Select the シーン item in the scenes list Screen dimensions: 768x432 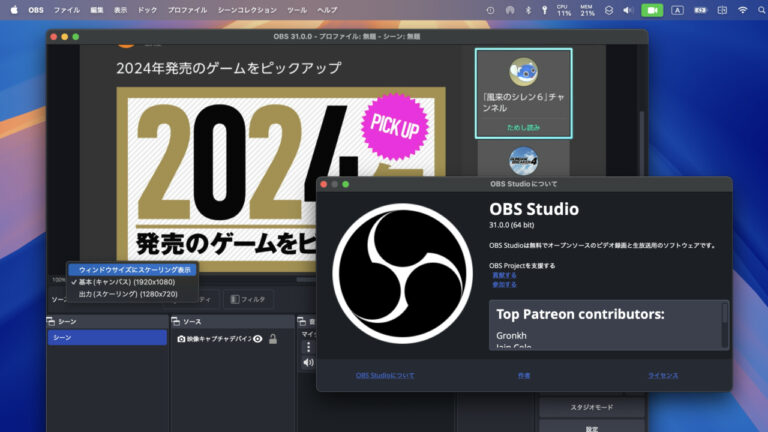pyautogui.click(x=107, y=338)
